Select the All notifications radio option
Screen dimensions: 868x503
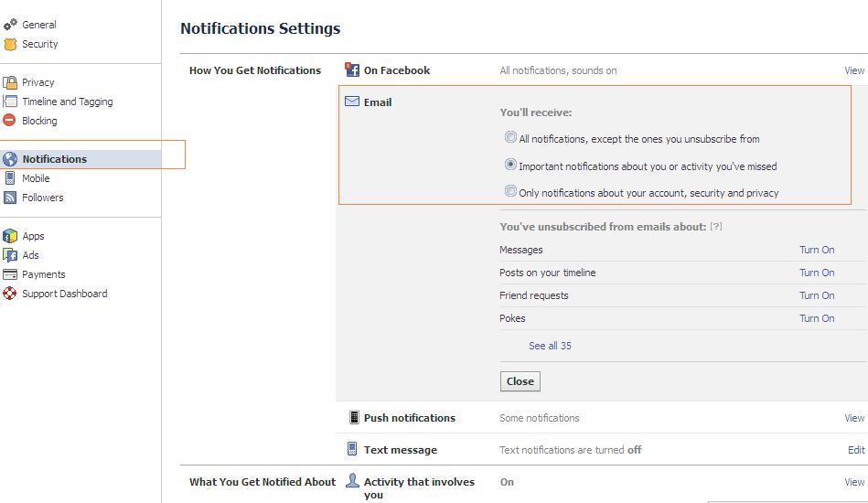click(x=510, y=138)
